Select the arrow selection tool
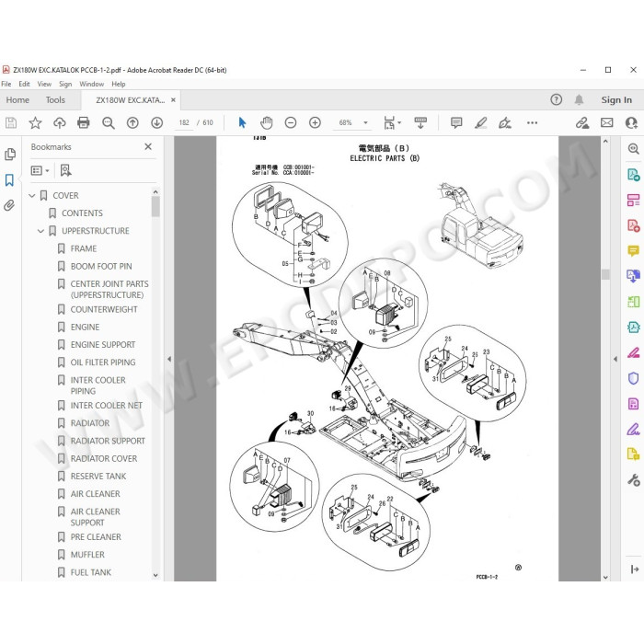The image size is (644, 644). (242, 122)
